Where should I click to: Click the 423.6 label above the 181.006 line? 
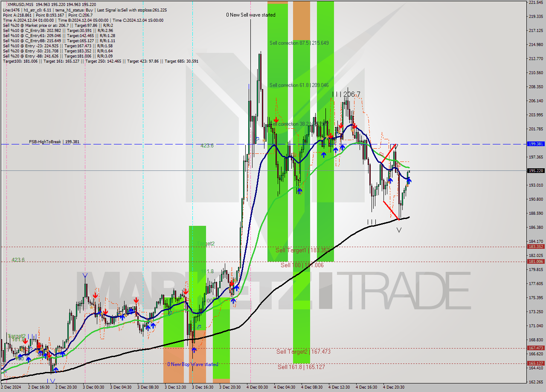18,259
